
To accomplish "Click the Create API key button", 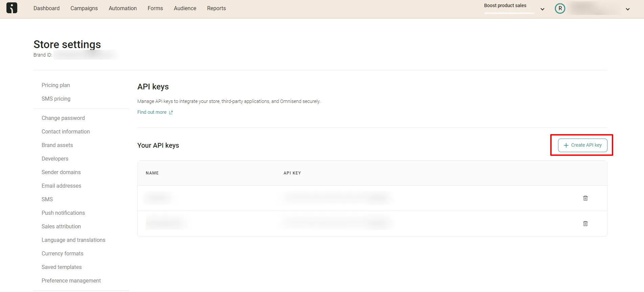I will (x=582, y=145).
